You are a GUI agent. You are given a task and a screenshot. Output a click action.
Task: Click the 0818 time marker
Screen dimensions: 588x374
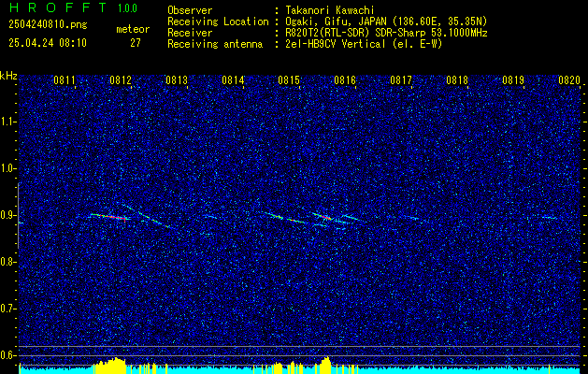457,80
